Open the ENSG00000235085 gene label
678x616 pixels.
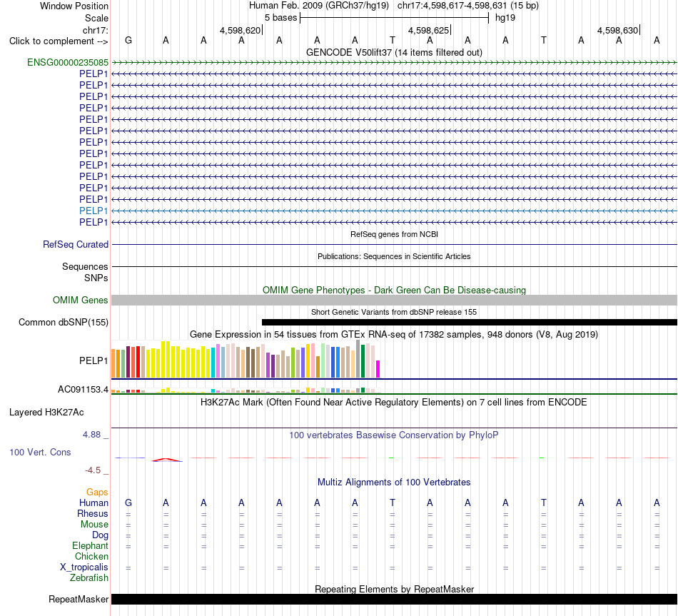[68, 62]
